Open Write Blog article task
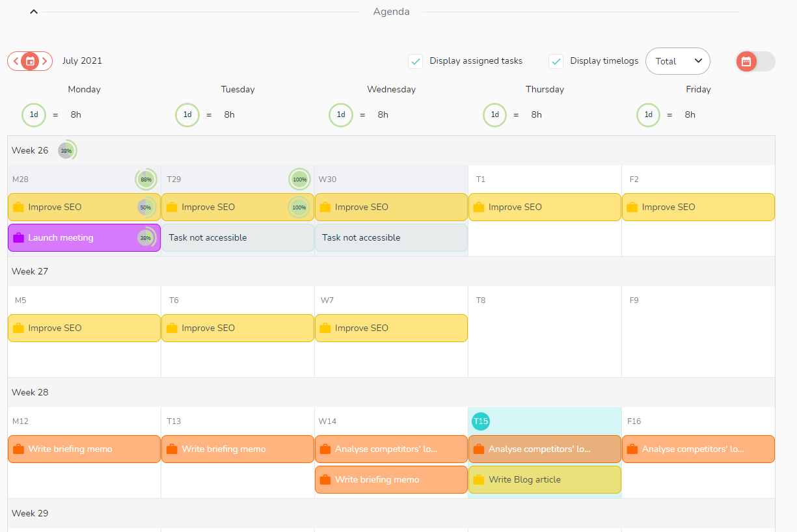 (545, 479)
